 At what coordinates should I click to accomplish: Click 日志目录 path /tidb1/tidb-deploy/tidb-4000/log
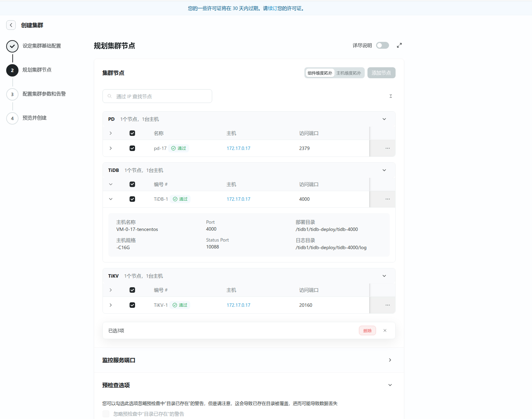click(x=331, y=247)
